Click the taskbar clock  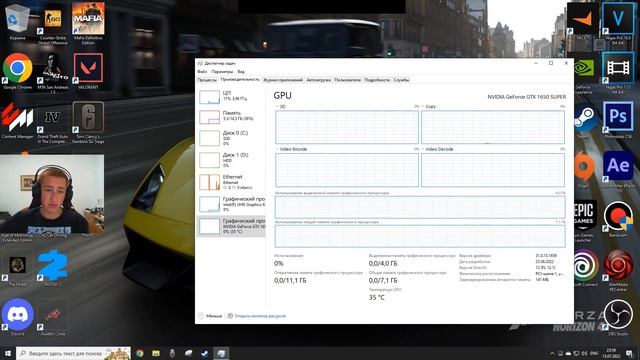611,353
